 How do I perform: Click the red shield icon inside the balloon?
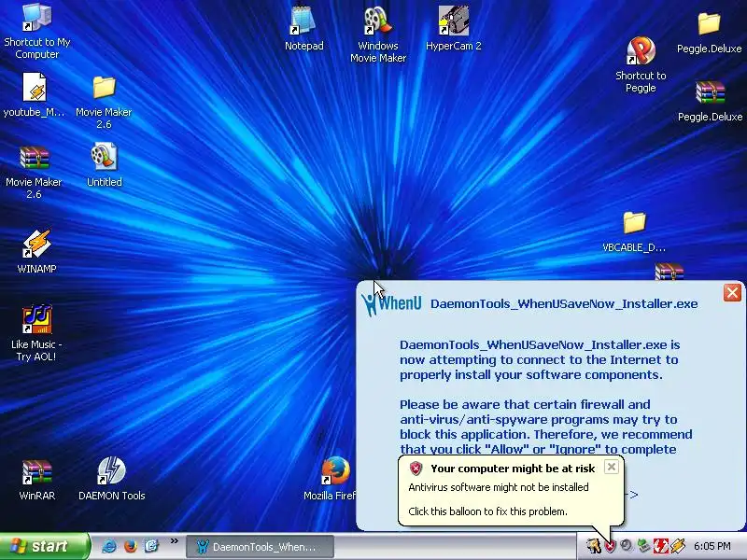[416, 469]
